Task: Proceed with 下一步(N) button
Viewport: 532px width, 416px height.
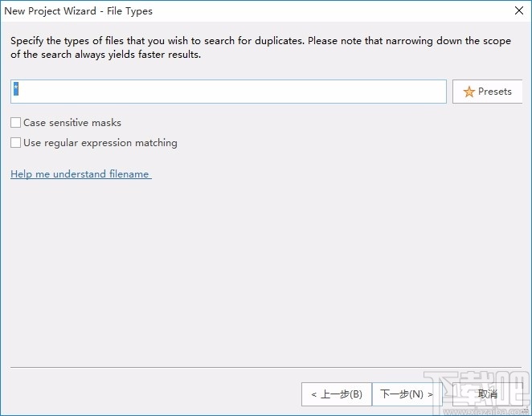Action: click(x=407, y=394)
